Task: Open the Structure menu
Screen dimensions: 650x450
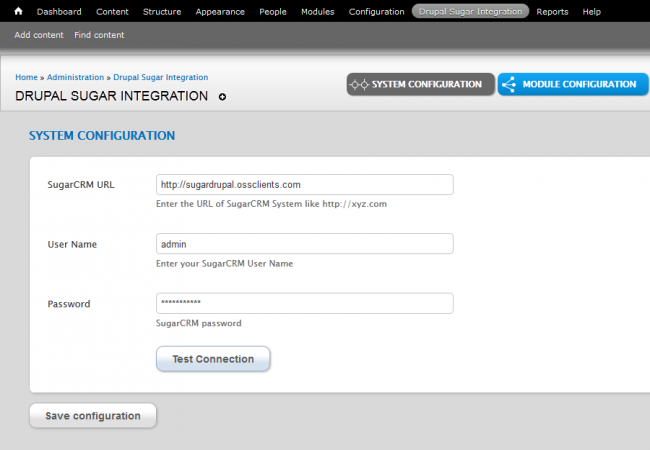Action: (x=162, y=12)
